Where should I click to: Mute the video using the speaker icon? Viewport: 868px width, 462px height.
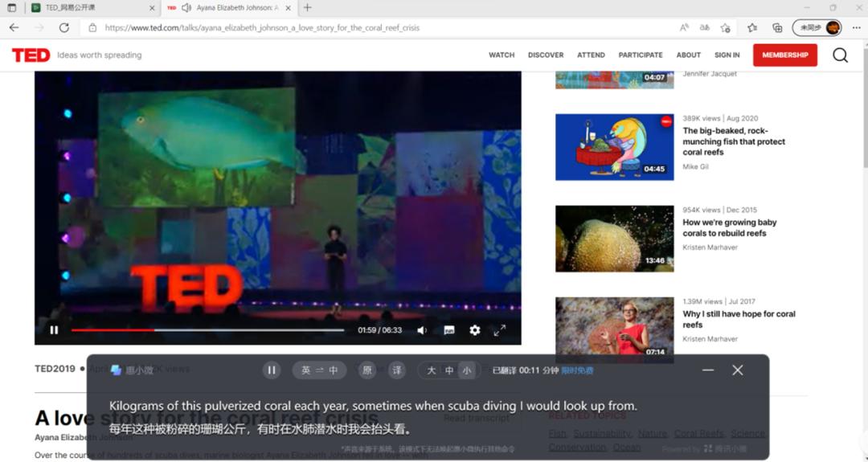click(x=422, y=330)
